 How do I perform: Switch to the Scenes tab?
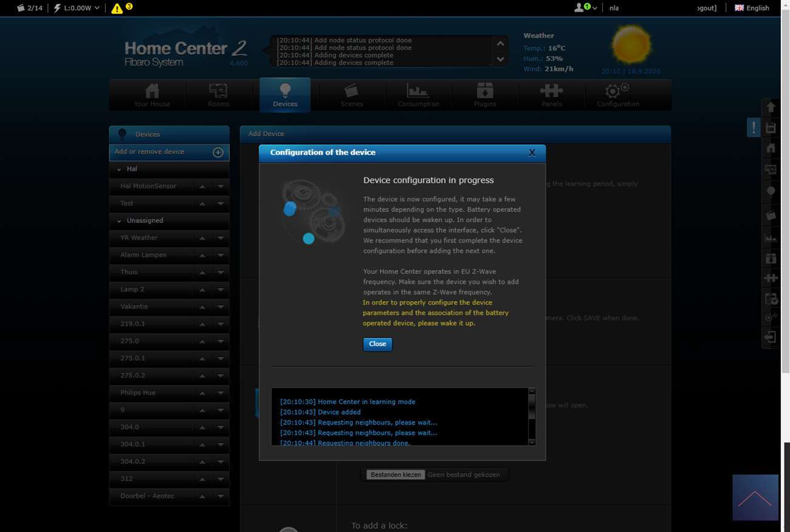coord(351,95)
